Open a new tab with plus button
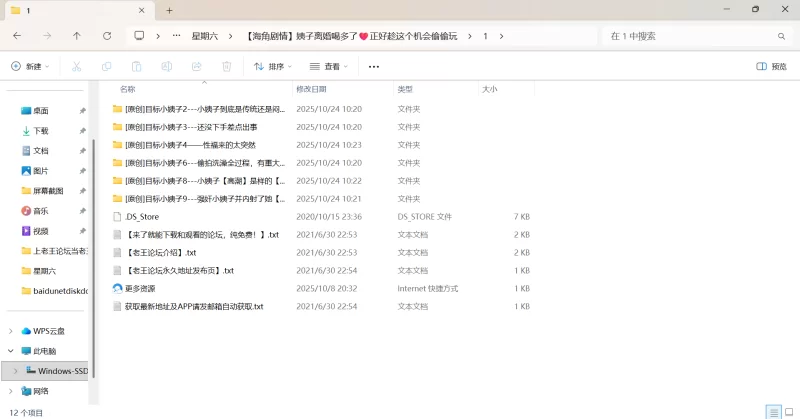Viewport: 800px width, 419px height. (169, 10)
